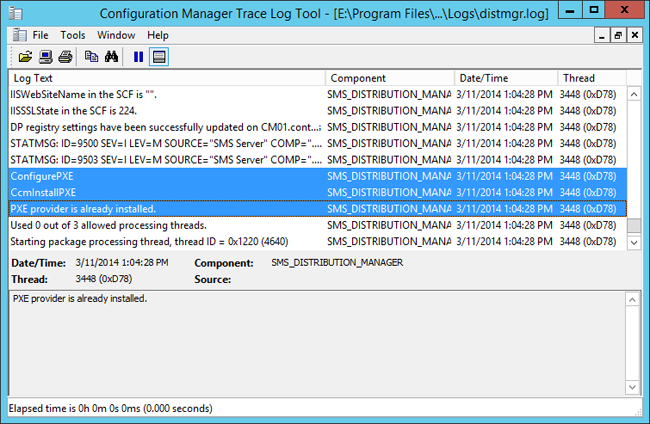The width and height of the screenshot is (650, 424).
Task: Click the document icon left of File
Action: tap(17, 35)
